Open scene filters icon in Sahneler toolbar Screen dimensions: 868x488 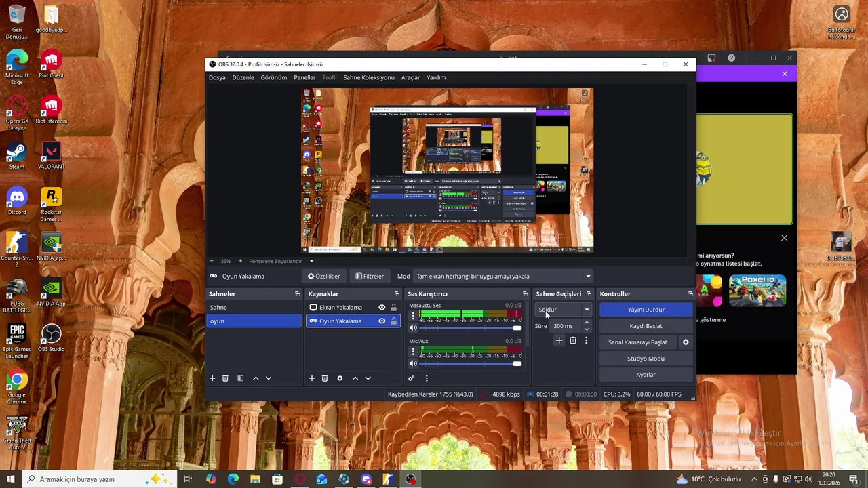(x=240, y=378)
